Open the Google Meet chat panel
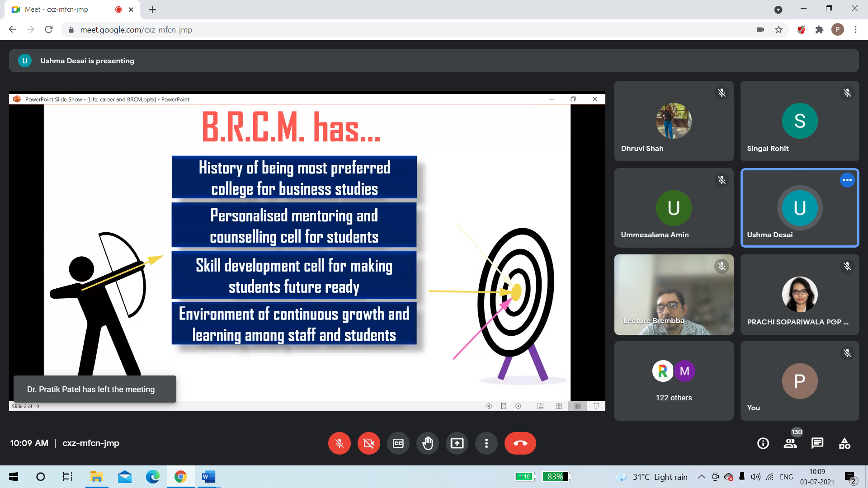This screenshot has width=868, height=488. 817,443
